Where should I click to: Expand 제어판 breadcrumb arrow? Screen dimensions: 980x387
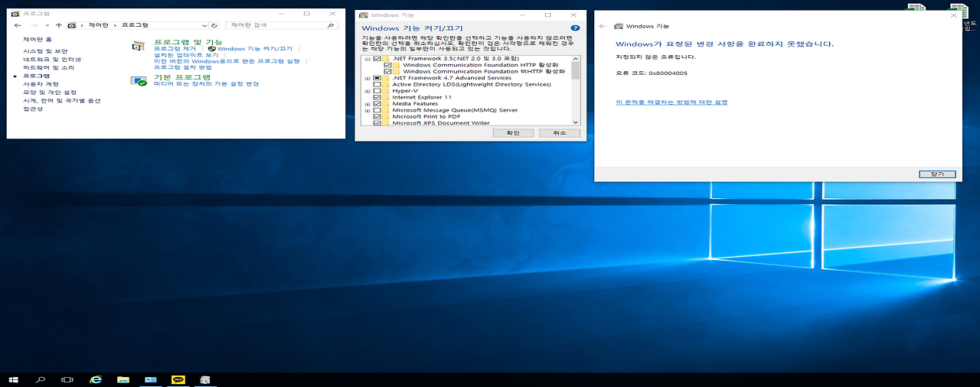(x=115, y=25)
